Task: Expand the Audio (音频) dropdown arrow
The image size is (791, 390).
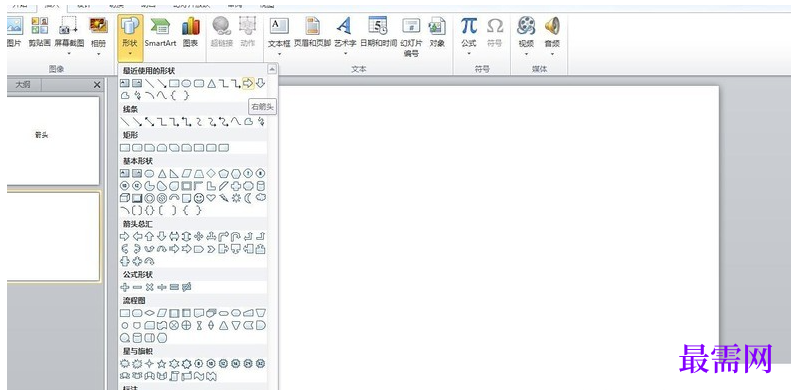Action: pos(552,53)
